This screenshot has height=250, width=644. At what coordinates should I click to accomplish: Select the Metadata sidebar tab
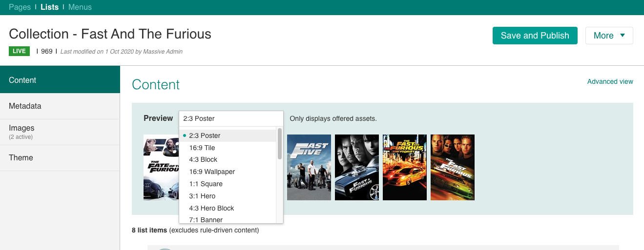[x=60, y=106]
